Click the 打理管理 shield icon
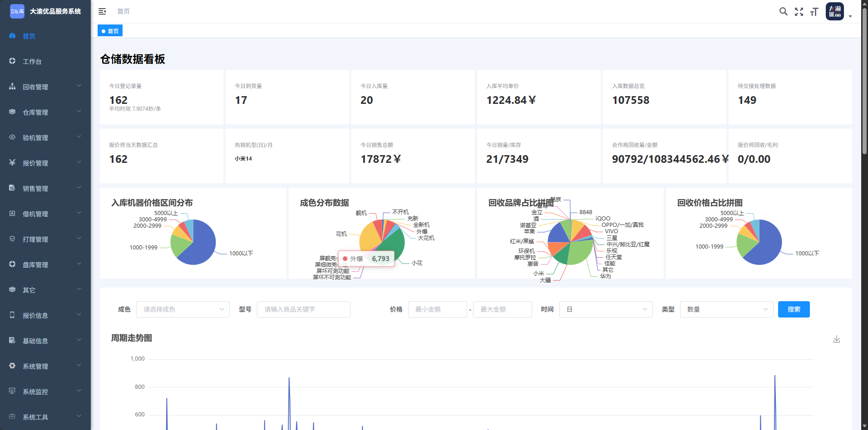This screenshot has height=430, width=868. 12,239
